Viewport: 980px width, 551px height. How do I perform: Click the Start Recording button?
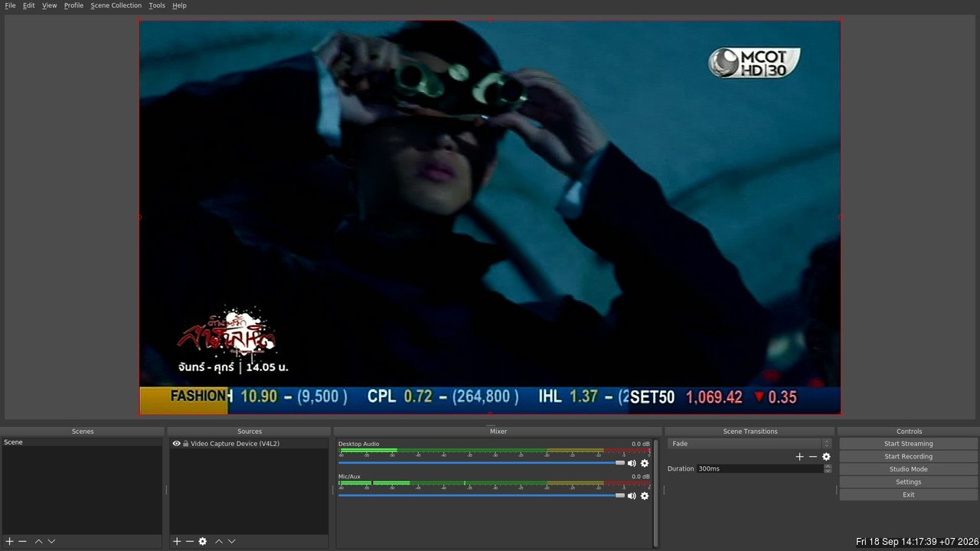908,457
